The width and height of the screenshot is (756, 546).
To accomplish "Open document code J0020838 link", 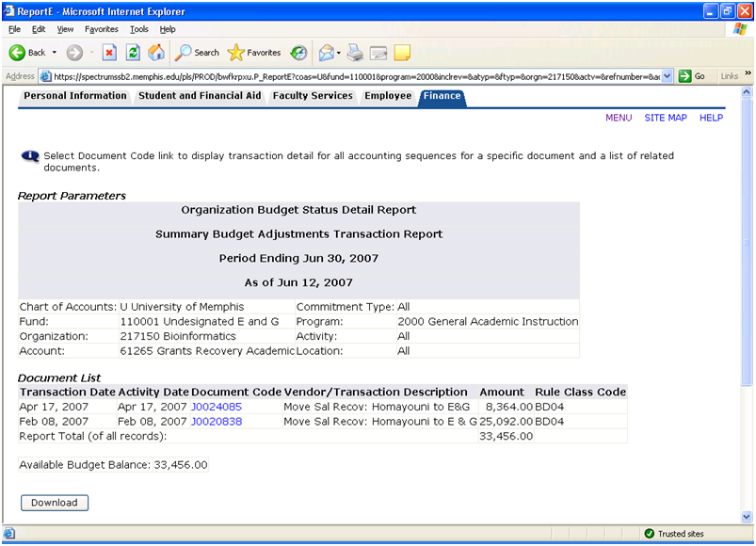I will point(217,422).
